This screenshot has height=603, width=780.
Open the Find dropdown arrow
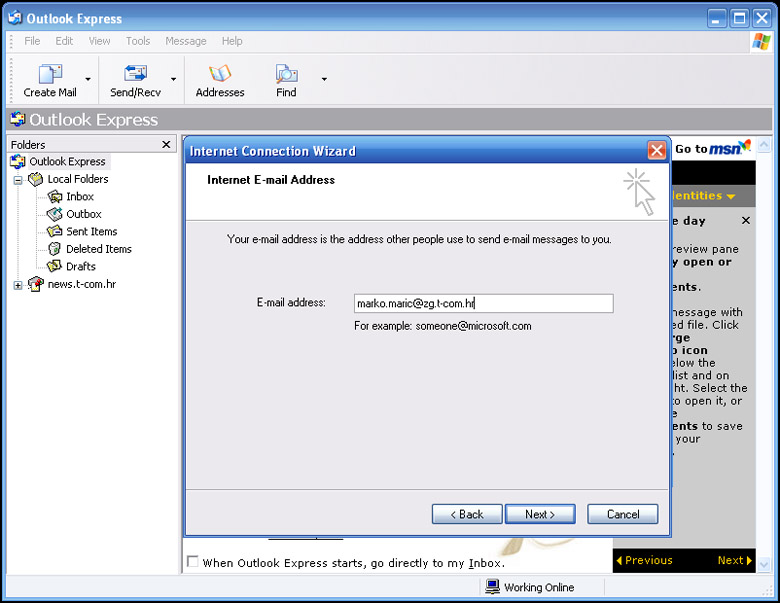click(x=324, y=79)
